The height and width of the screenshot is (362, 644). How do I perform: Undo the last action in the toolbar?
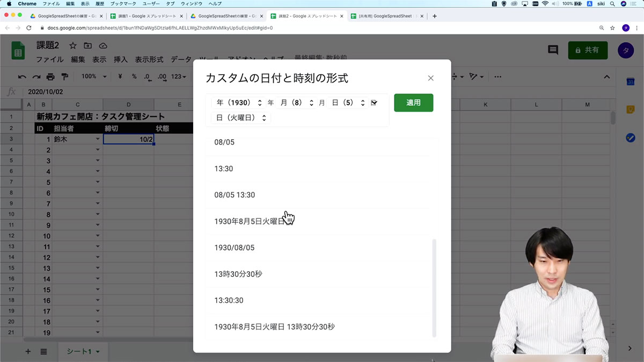22,76
